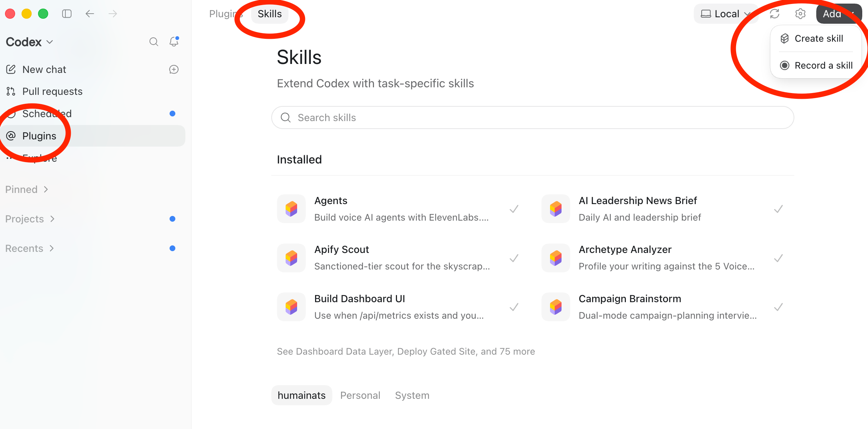Toggle the sidebar panel icon
The image size is (868, 429).
(67, 14)
